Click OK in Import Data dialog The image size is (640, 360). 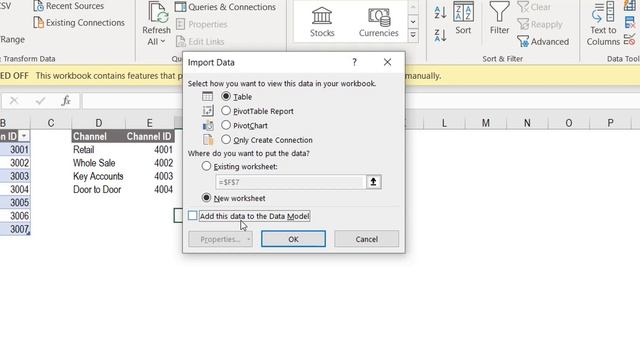coord(293,239)
